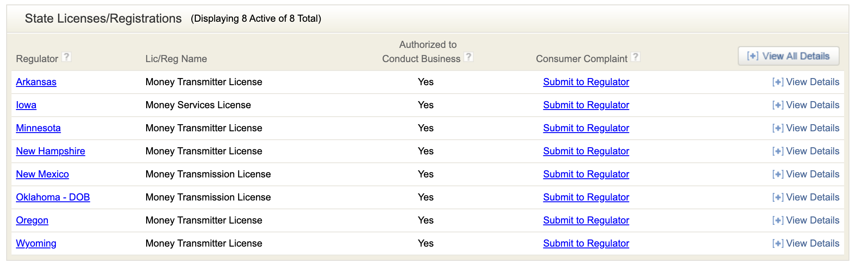Screen dimensions: 868x267
Task: Show View Details for Oregon row
Action: [806, 220]
